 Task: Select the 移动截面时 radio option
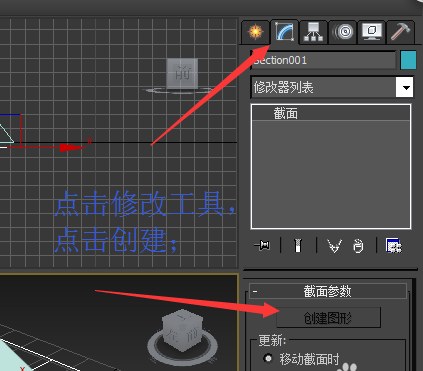pos(267,358)
